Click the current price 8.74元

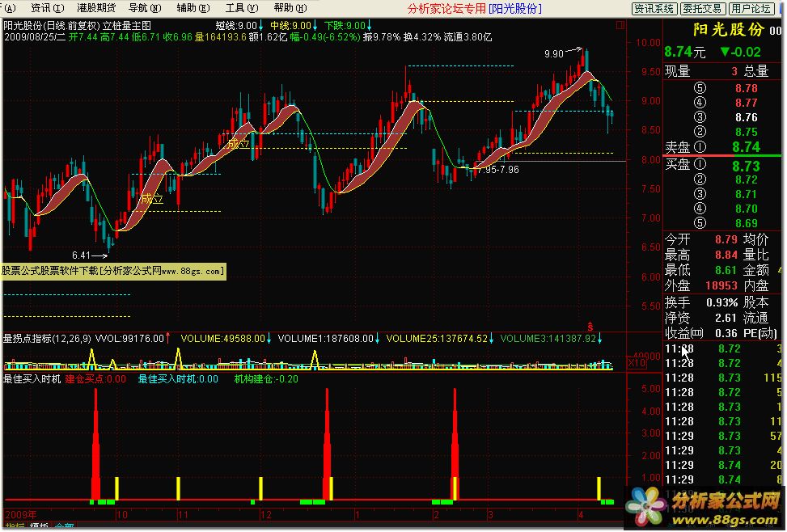685,52
